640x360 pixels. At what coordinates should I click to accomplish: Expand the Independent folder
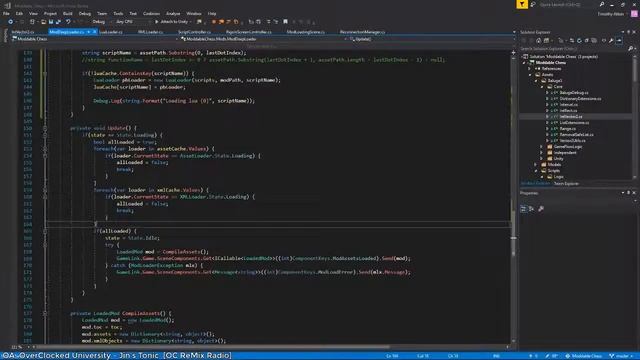coord(542,153)
